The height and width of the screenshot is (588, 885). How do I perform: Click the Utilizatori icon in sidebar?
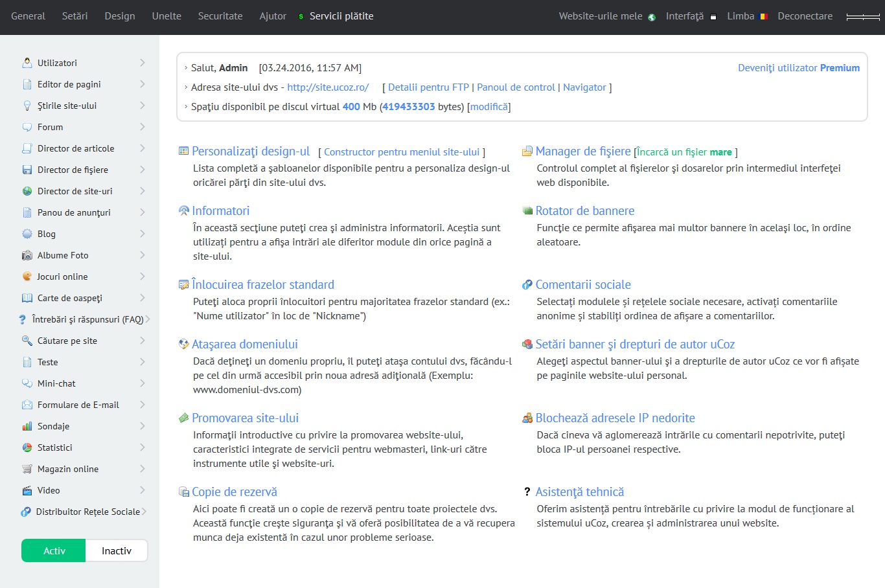click(x=27, y=63)
